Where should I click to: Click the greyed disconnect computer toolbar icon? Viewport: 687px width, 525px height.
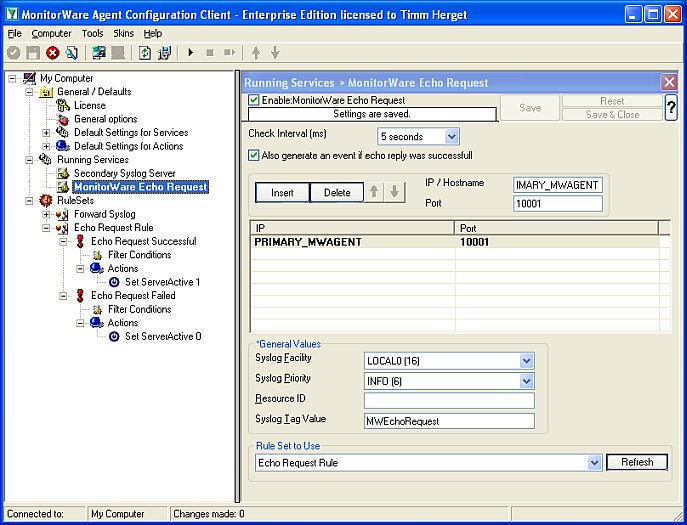tap(118, 53)
